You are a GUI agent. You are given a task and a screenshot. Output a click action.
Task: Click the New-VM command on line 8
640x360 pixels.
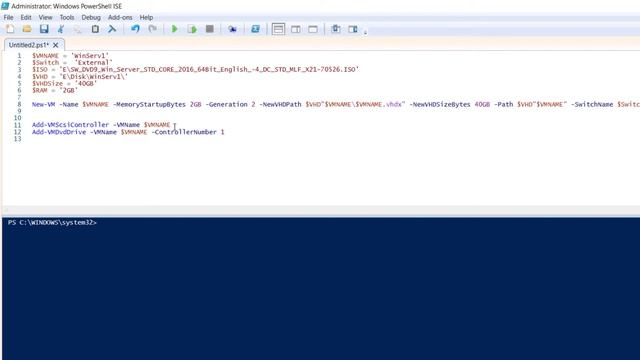click(43, 104)
